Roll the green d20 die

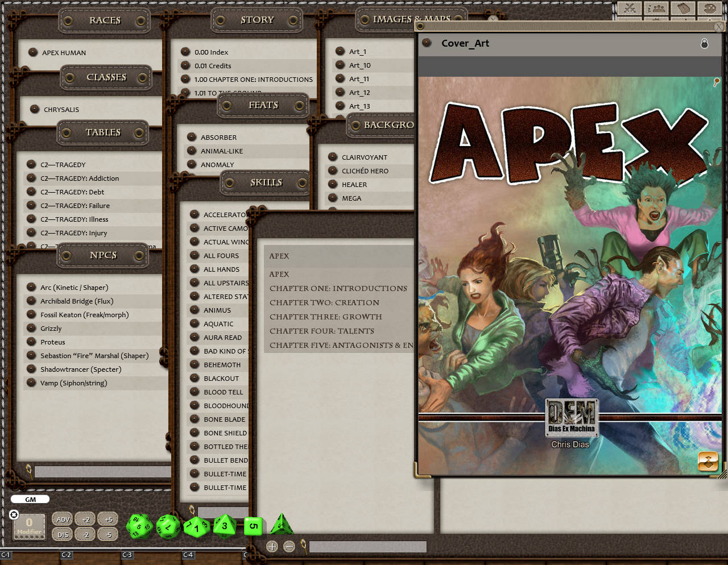point(138,526)
